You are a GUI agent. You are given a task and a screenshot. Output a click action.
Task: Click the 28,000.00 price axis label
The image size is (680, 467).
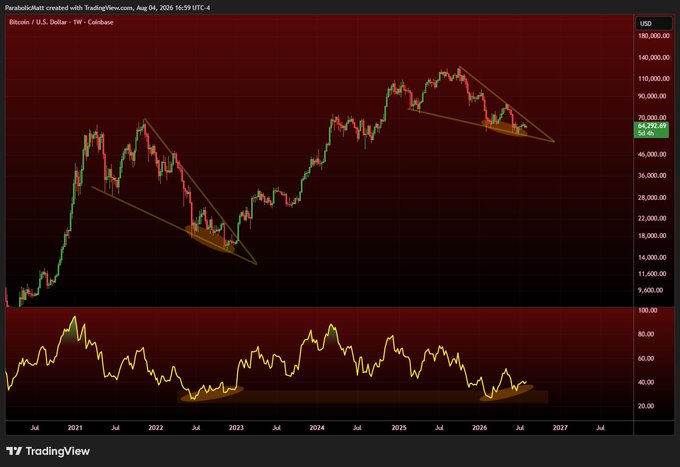point(652,197)
